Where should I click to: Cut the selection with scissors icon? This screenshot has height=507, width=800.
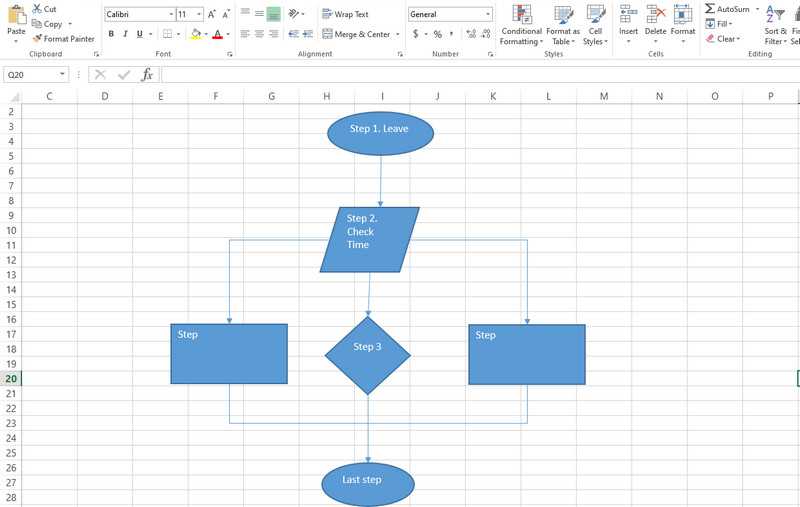tap(37, 9)
